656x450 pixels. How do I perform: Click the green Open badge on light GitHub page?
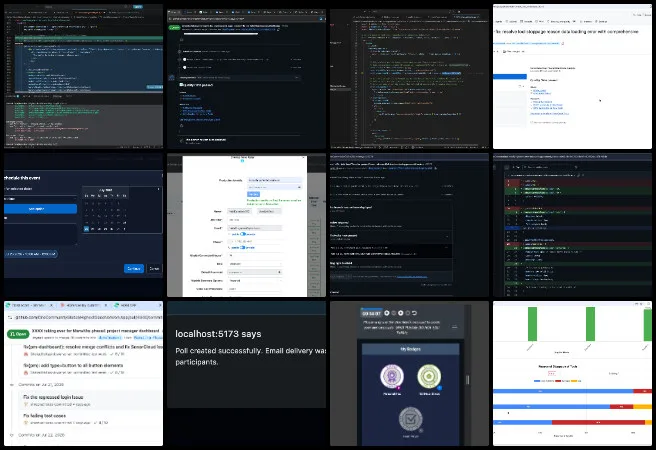pyautogui.click(x=18, y=334)
